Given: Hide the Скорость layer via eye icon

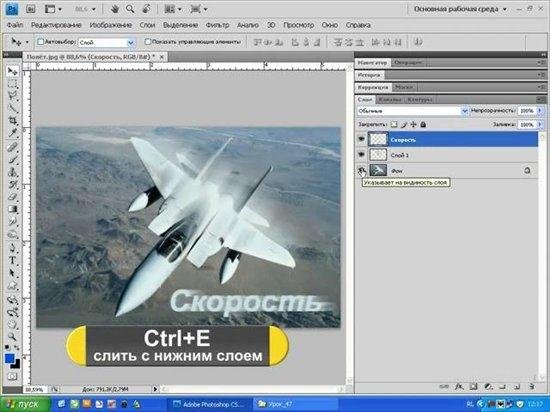Looking at the screenshot, I should (x=361, y=139).
